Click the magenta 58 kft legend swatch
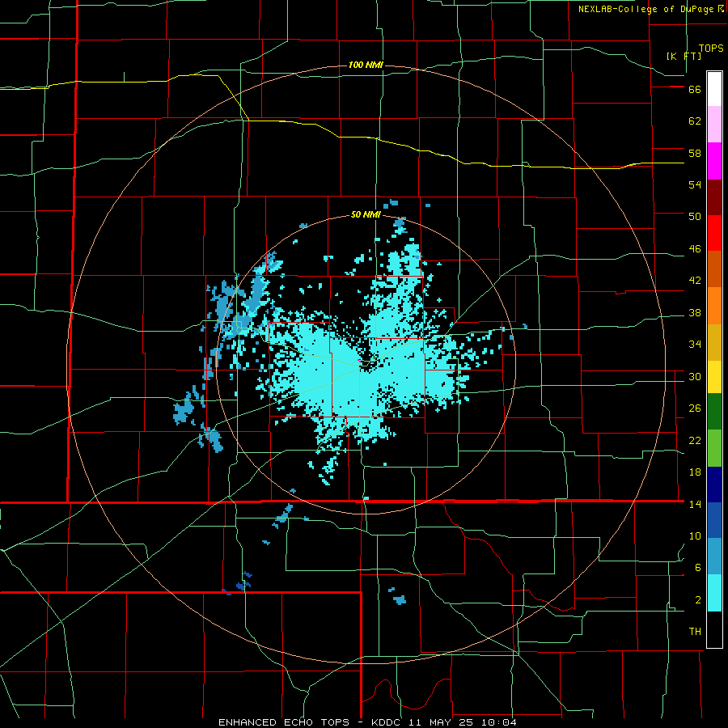Screen dimensions: 728x728 tap(714, 161)
